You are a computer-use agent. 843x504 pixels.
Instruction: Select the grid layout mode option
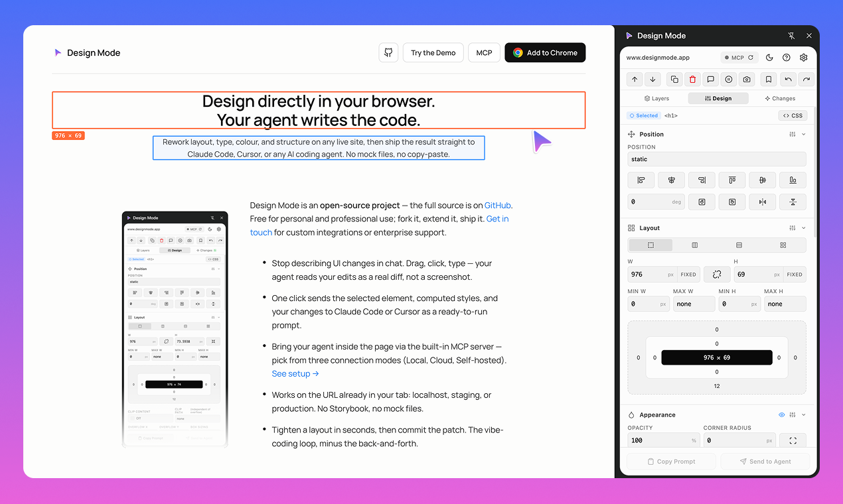[783, 245]
